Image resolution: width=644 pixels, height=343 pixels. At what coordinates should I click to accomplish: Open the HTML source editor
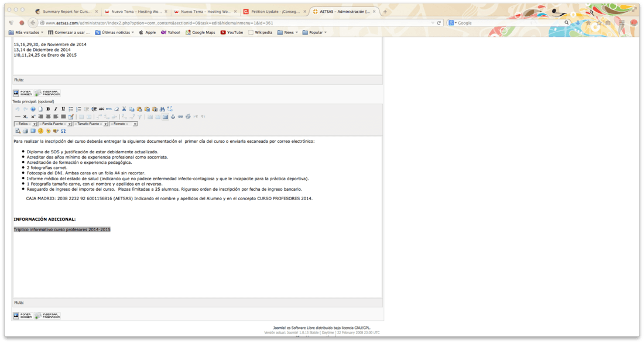[109, 109]
